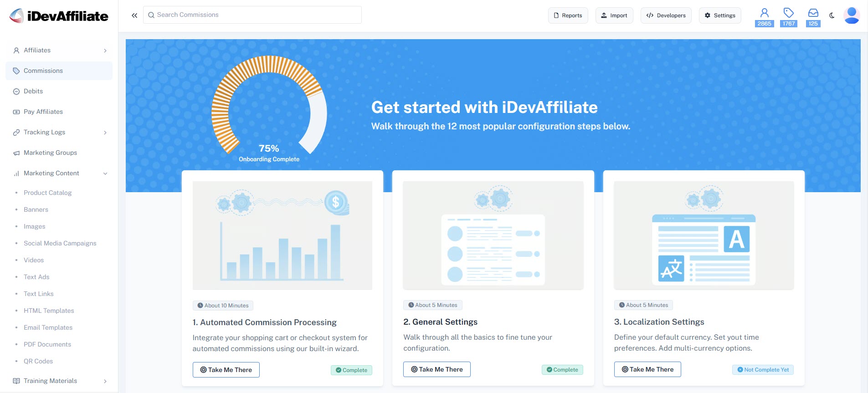The image size is (868, 393).
Task: Click the '3. Localization Settings' heading
Action: (x=659, y=322)
